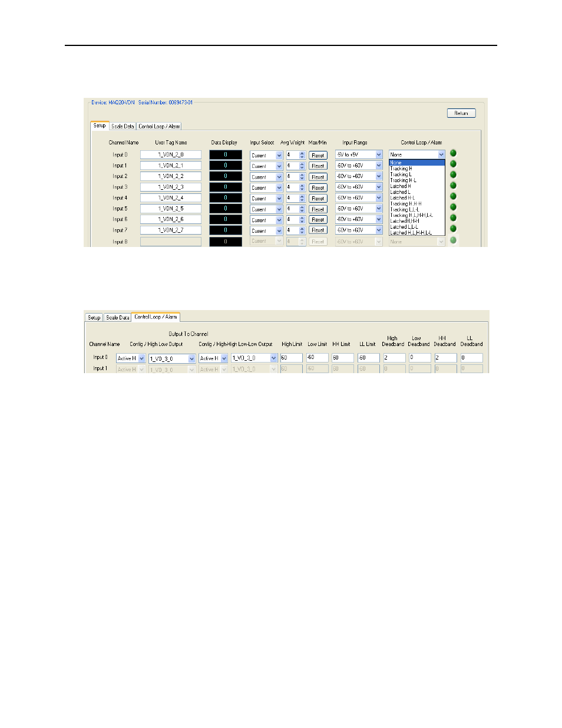
Task: Click green status LED for Input 1
Action: coord(453,164)
